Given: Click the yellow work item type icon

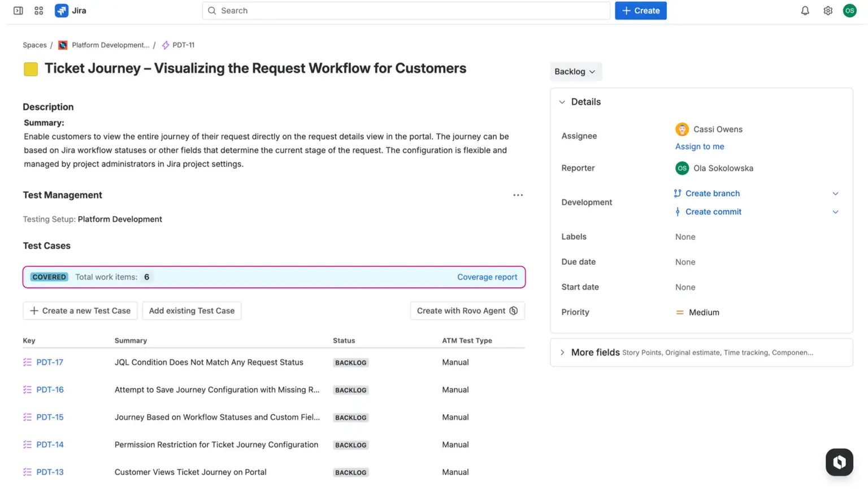Looking at the screenshot, I should point(31,68).
